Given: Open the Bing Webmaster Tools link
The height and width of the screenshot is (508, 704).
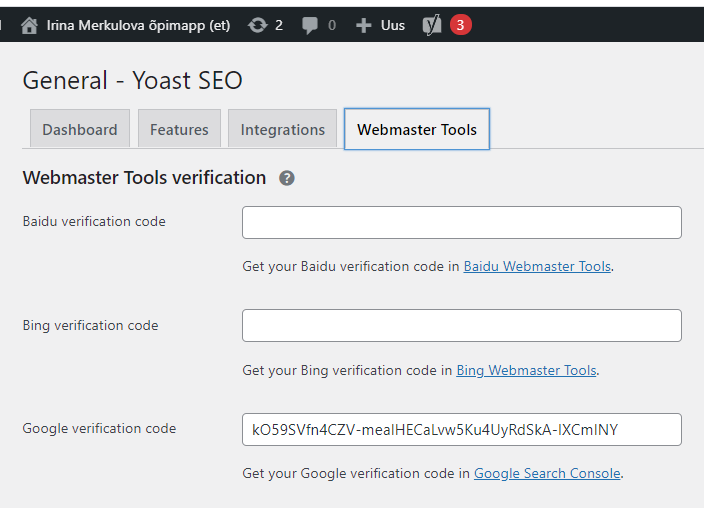Looking at the screenshot, I should (x=526, y=370).
